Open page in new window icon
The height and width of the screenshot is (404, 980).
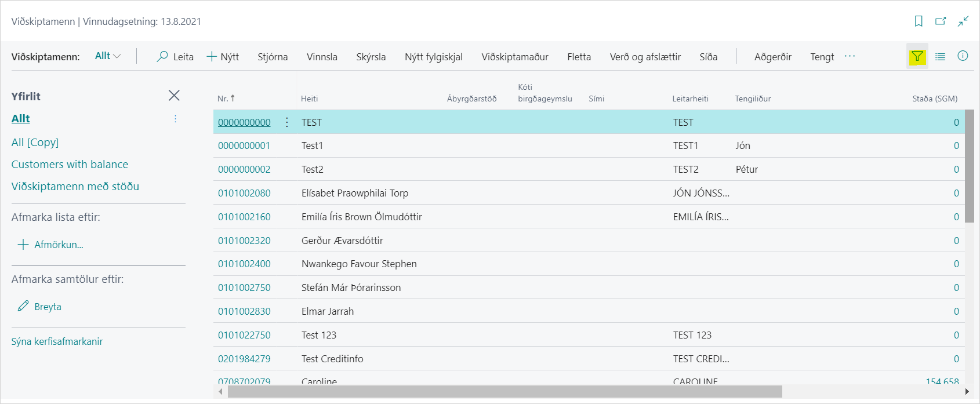pos(941,21)
